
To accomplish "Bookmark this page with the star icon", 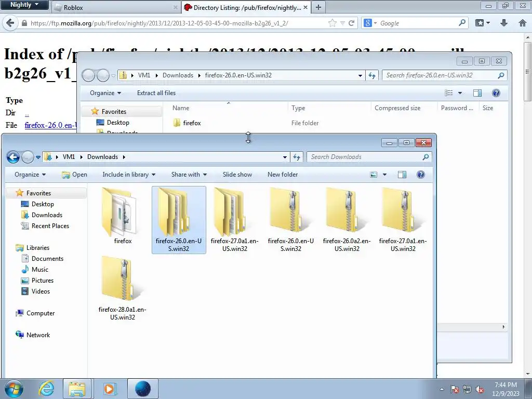I will point(332,23).
